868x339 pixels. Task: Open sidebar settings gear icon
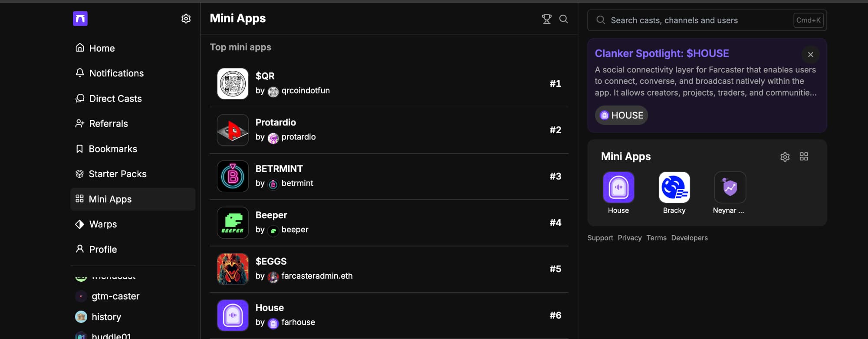point(186,19)
